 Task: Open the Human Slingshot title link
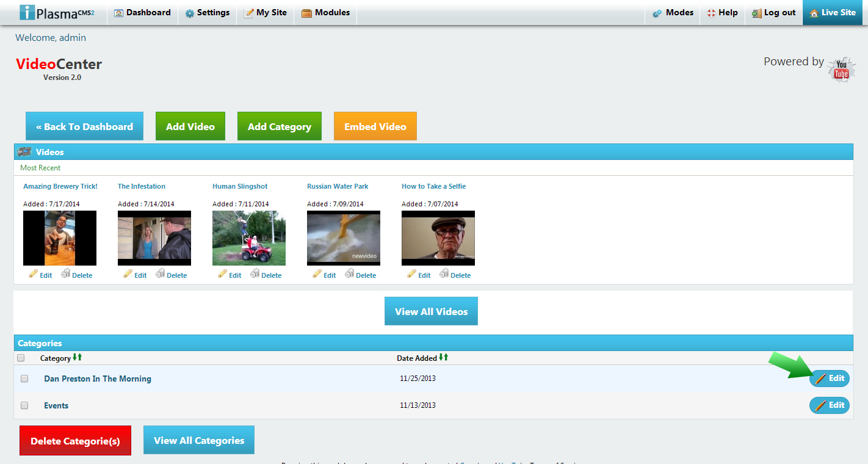[x=240, y=186]
